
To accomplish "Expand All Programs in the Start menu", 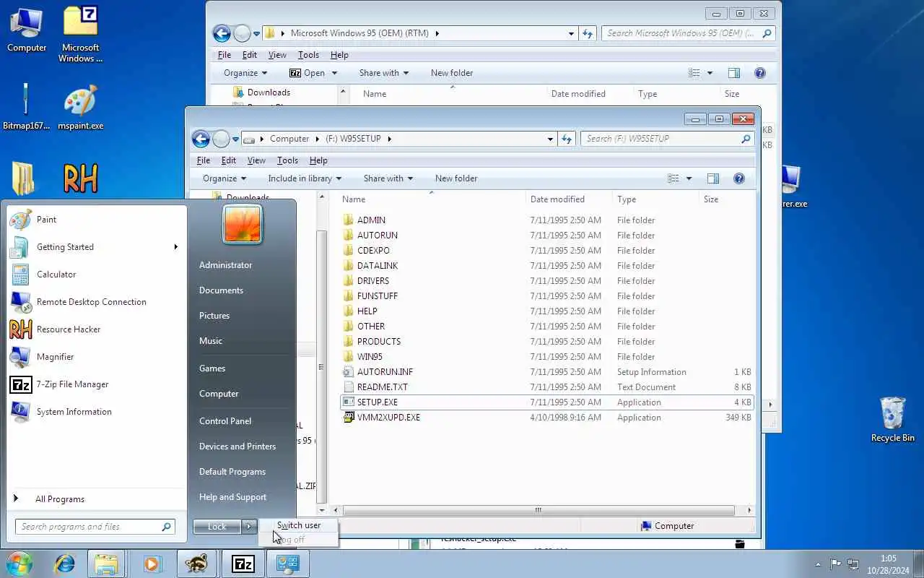I will pyautogui.click(x=96, y=499).
